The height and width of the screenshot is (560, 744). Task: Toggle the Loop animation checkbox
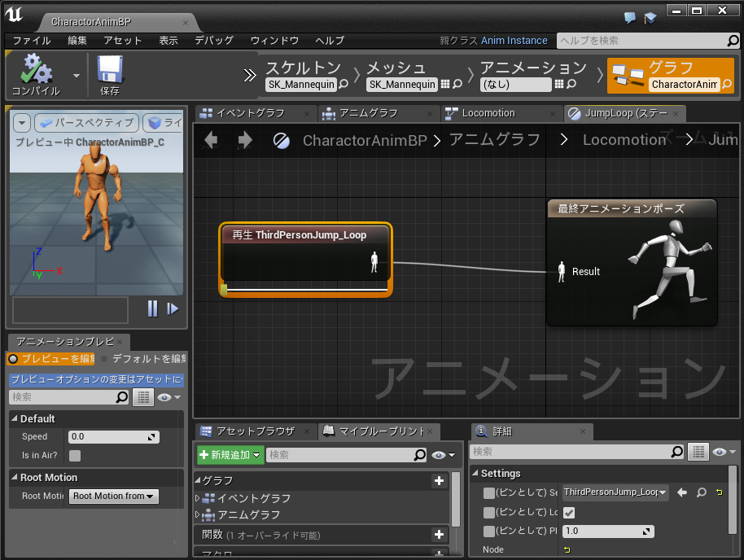[x=569, y=513]
